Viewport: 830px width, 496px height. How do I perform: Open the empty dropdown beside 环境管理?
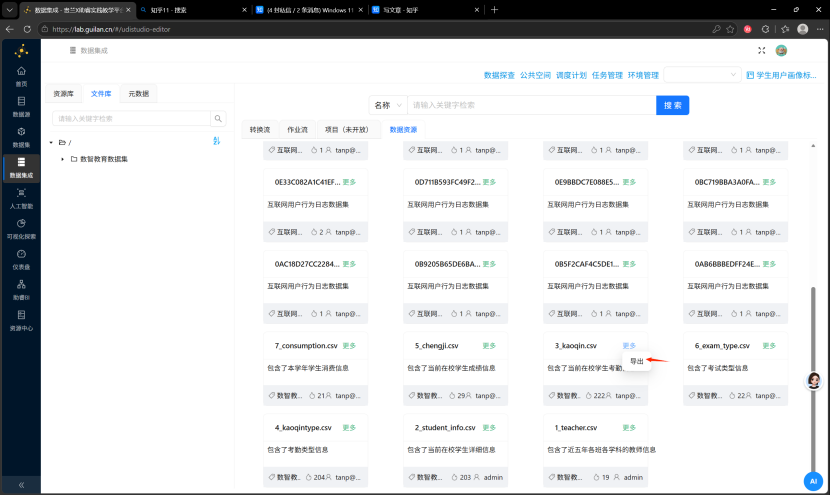point(702,75)
